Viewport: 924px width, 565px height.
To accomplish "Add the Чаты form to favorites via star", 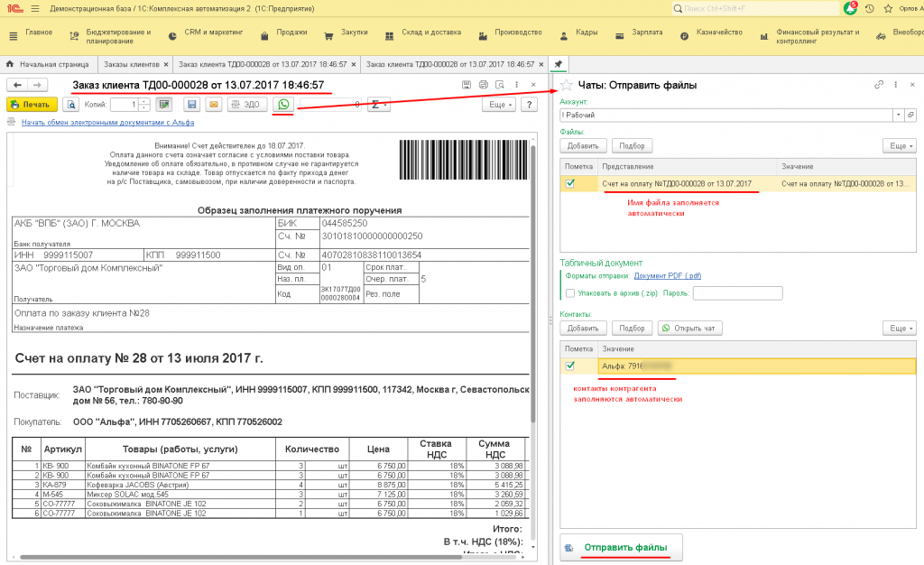I will click(x=567, y=86).
